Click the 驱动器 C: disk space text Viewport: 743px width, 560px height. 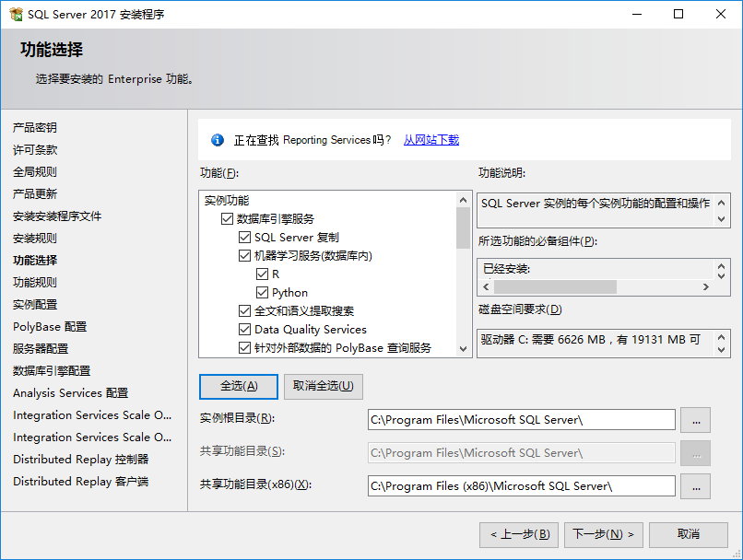click(x=590, y=340)
